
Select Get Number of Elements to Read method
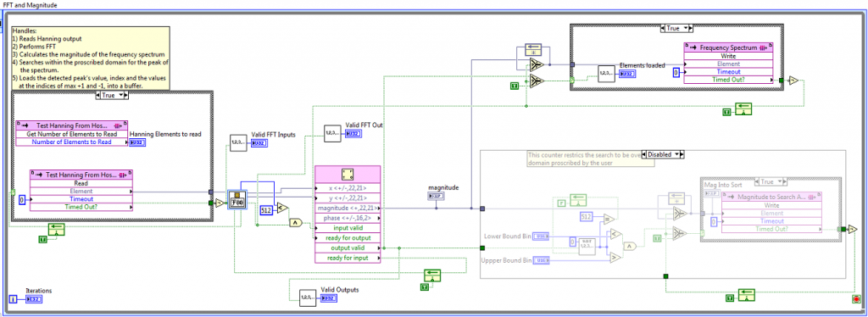[x=72, y=134]
